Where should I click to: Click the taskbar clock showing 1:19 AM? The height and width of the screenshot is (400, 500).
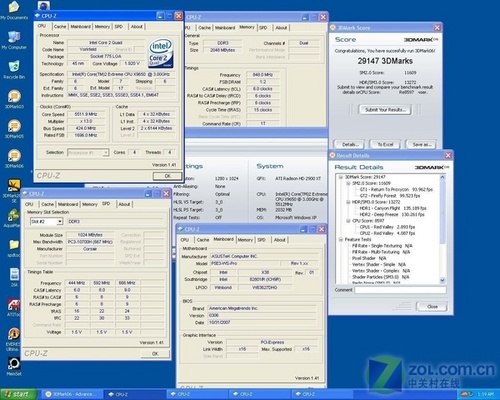click(x=485, y=394)
